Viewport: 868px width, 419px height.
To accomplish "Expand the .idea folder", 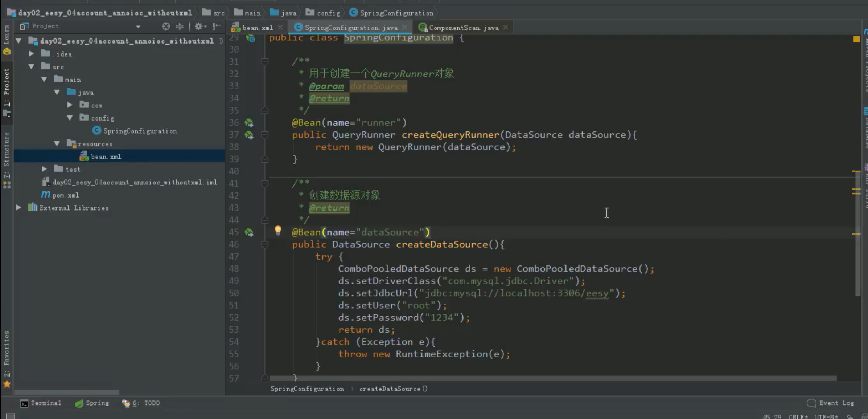I will 32,54.
